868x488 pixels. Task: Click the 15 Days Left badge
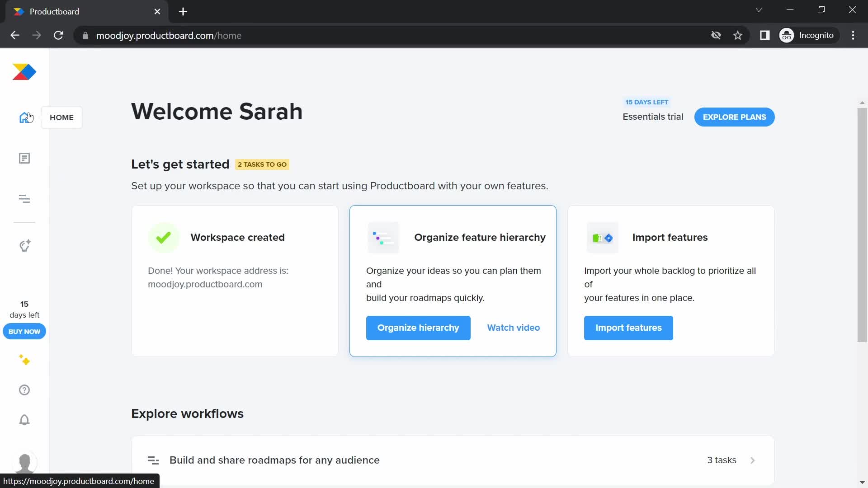646,102
